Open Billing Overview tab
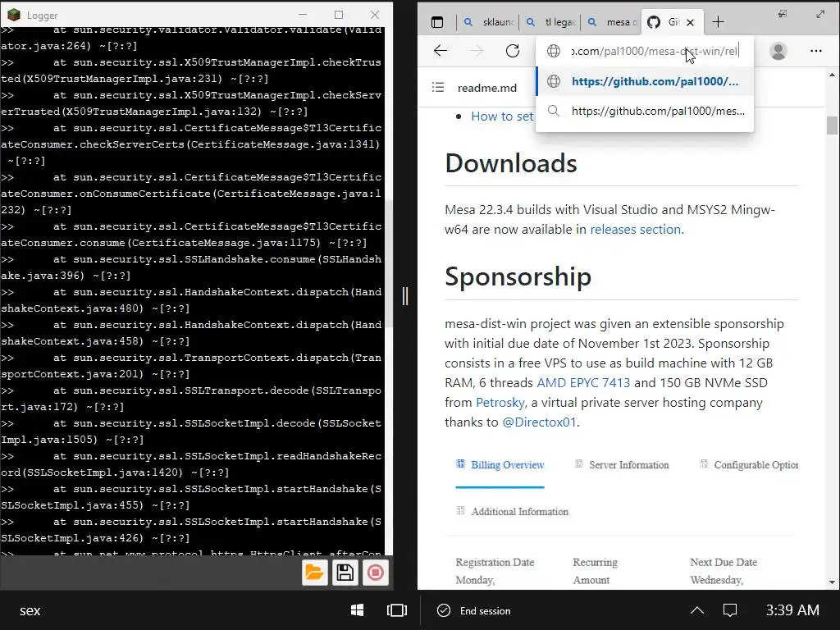This screenshot has height=630, width=840. coord(500,465)
